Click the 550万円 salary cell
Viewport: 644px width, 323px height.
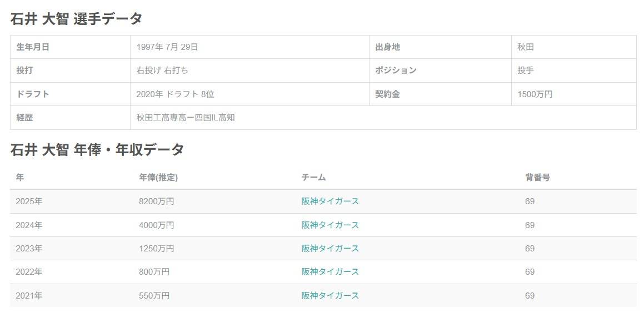[154, 296]
